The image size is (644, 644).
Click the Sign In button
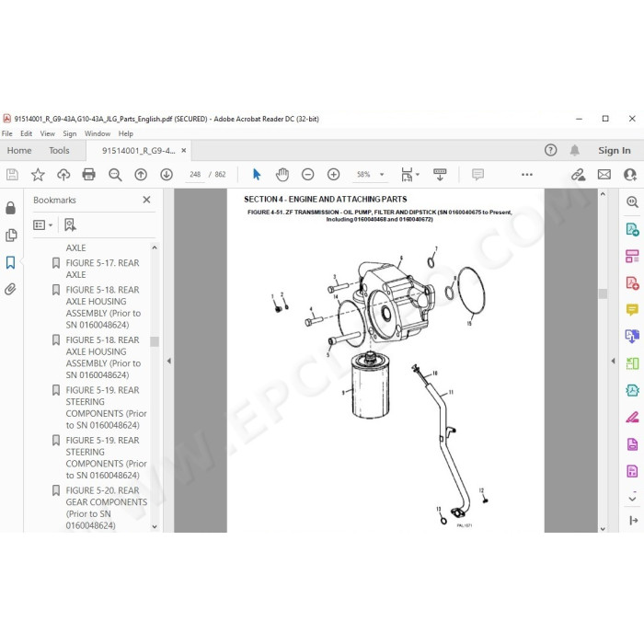[x=614, y=150]
